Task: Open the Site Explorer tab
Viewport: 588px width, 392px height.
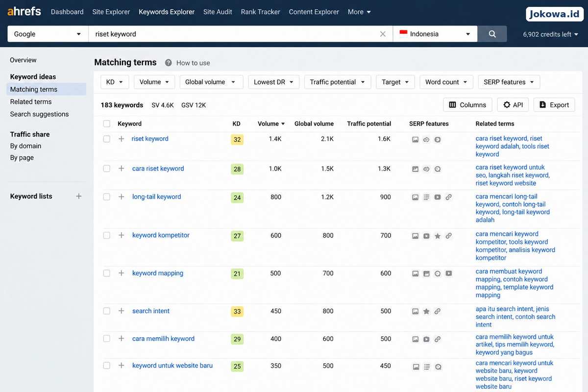Action: (x=111, y=12)
